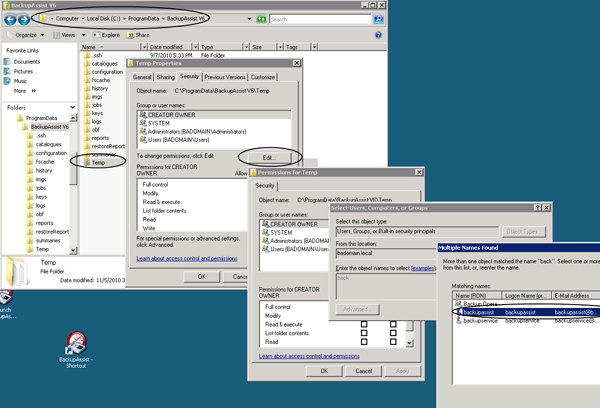The height and width of the screenshot is (408, 600).
Task: Select the jobs folder in file list
Action: [93, 105]
